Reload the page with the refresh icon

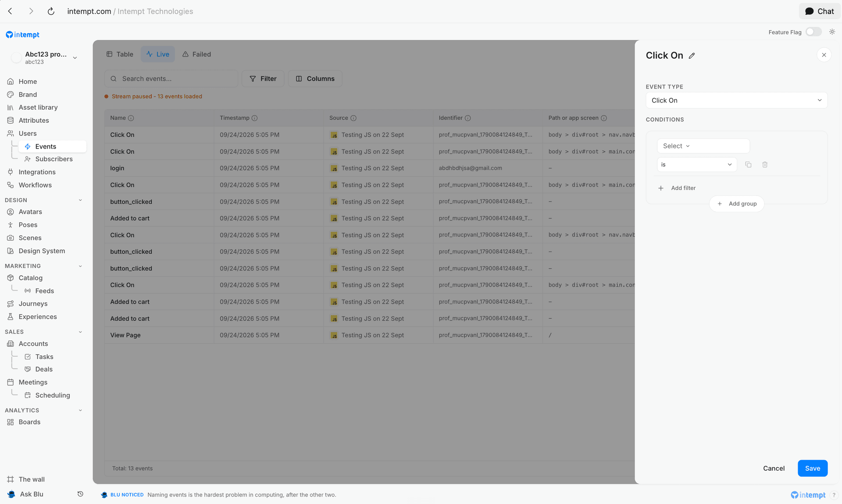pyautogui.click(x=51, y=11)
